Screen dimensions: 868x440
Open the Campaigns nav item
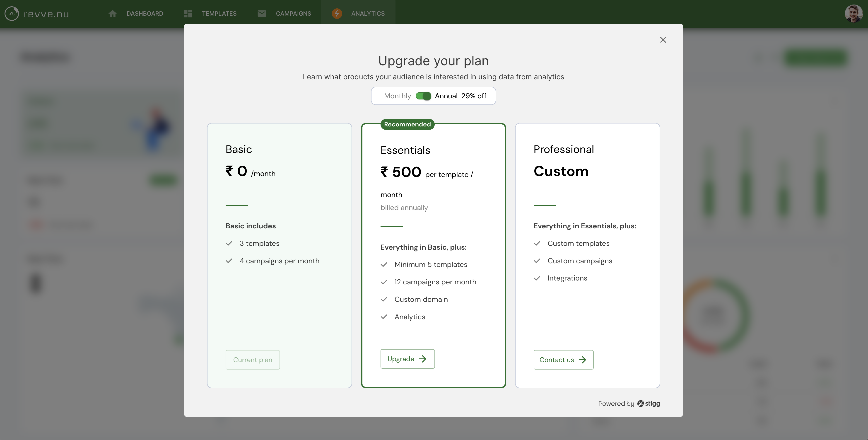pyautogui.click(x=293, y=14)
